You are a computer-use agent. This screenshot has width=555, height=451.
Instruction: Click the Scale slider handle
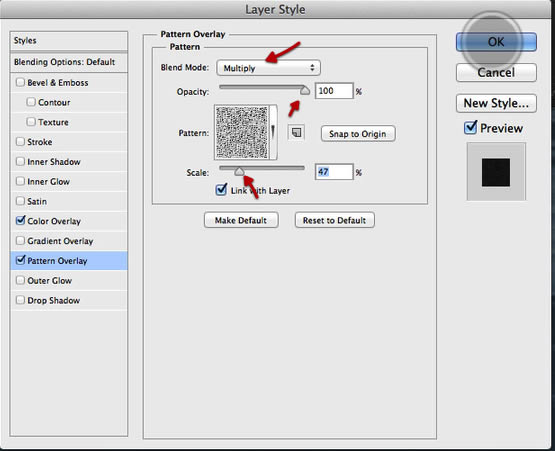point(239,172)
